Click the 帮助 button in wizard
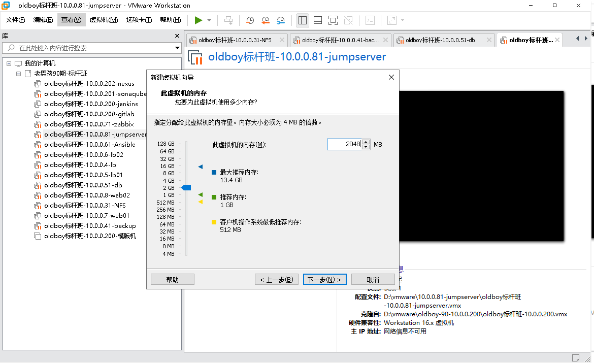Screen dimensions: 594x364 pyautogui.click(x=173, y=280)
